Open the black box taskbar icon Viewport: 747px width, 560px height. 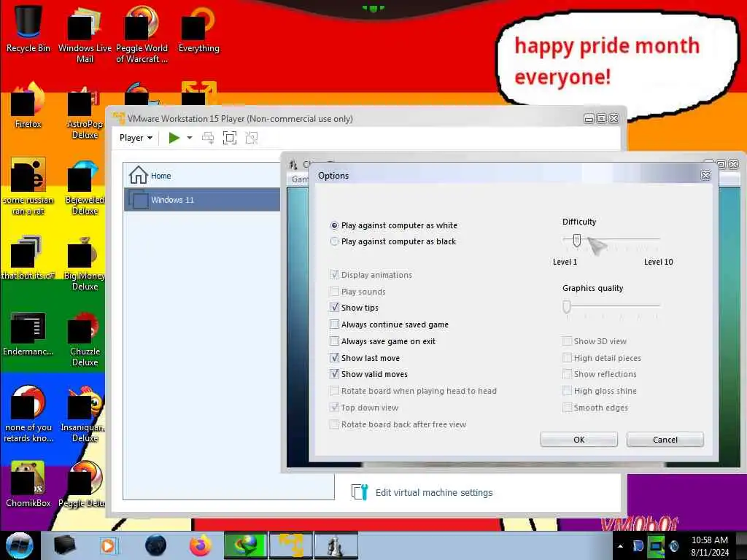[x=64, y=545]
